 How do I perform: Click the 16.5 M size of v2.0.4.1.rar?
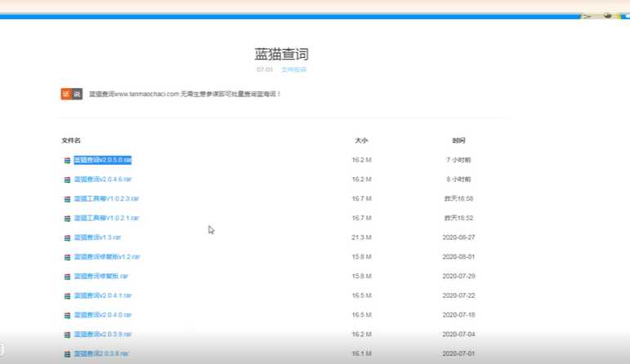[x=362, y=295]
